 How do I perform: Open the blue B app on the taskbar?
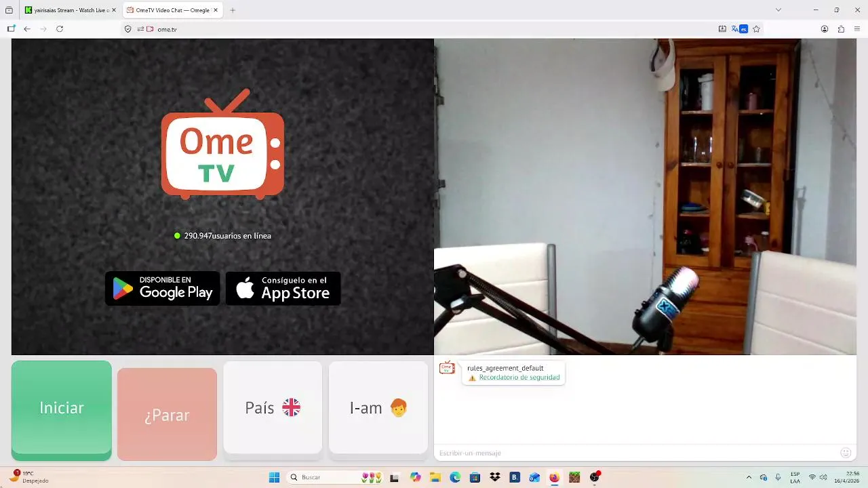click(x=515, y=477)
